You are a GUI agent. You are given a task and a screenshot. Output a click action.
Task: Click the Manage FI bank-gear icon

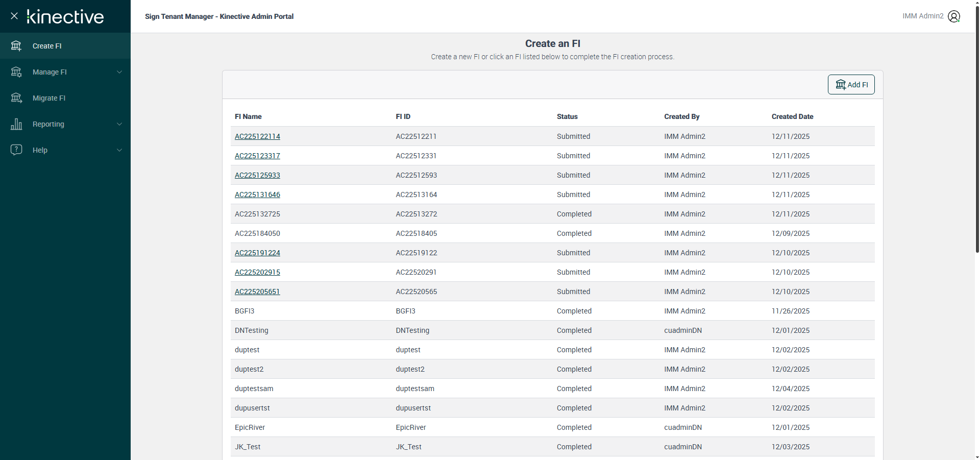(16, 72)
